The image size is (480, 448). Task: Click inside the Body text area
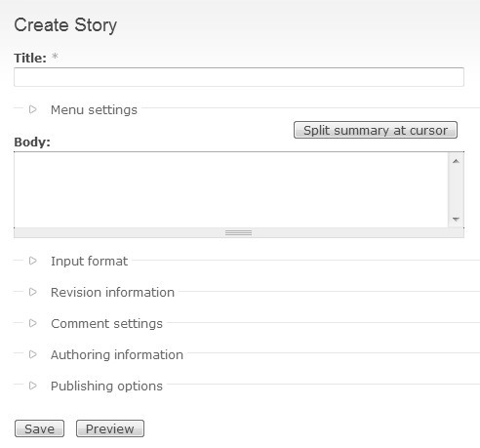[231, 189]
